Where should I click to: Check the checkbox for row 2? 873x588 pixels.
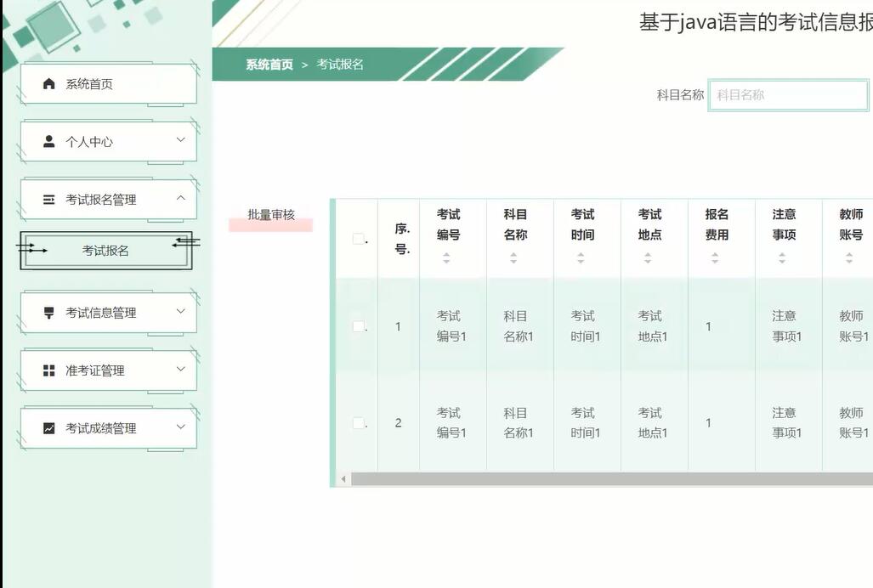pyautogui.click(x=359, y=422)
